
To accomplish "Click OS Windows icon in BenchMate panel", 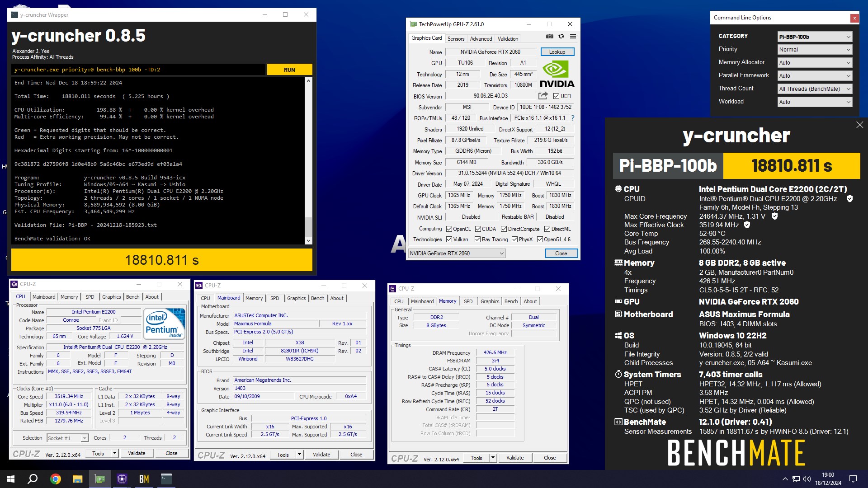I will coord(618,335).
